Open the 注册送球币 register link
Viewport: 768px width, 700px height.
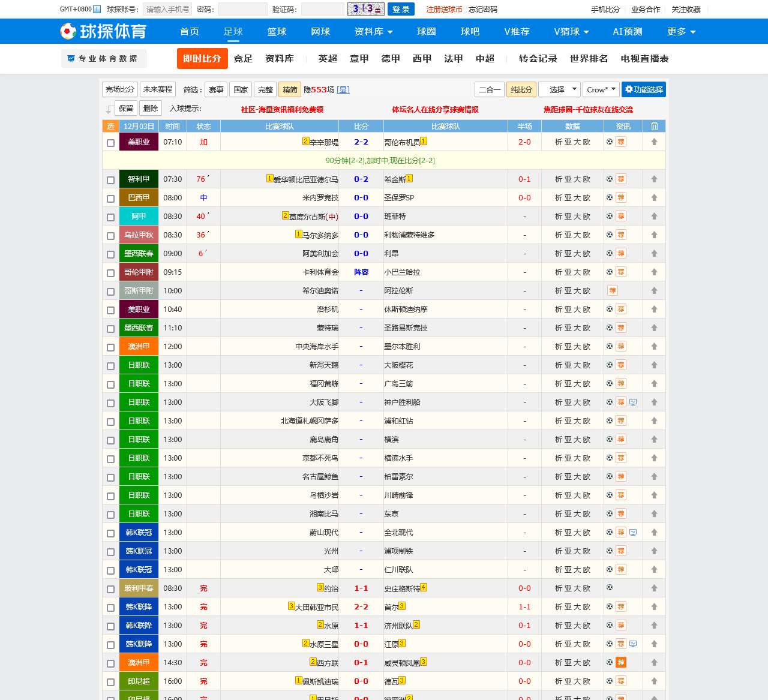[444, 9]
